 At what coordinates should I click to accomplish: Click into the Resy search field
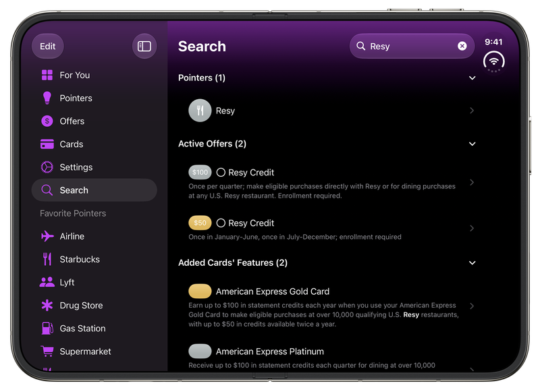(x=412, y=46)
